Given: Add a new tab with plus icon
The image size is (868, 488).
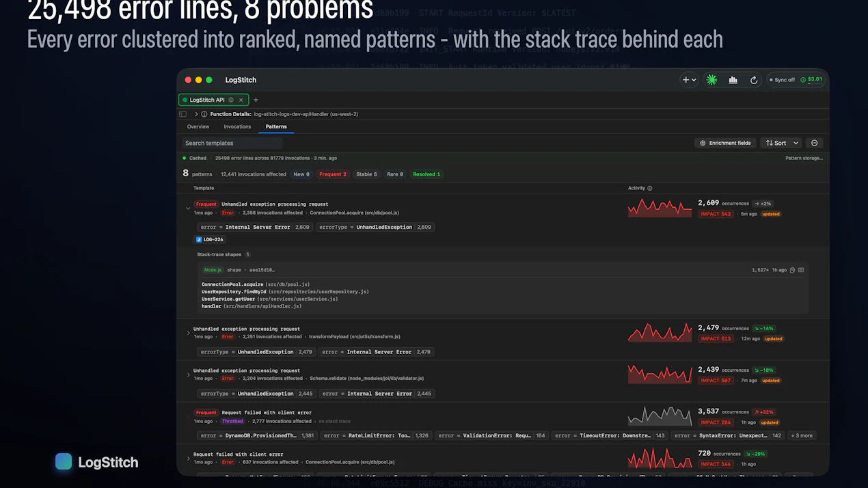Looking at the screenshot, I should click(x=256, y=100).
